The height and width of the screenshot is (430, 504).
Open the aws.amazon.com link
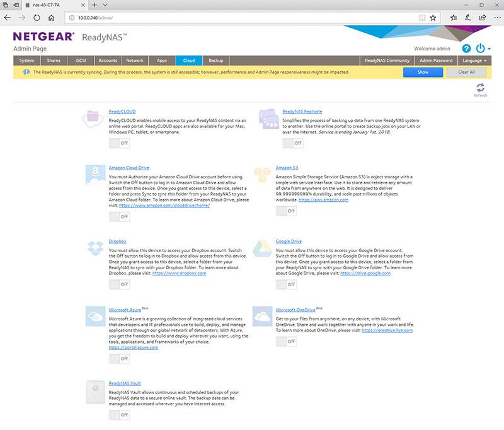coord(323,200)
